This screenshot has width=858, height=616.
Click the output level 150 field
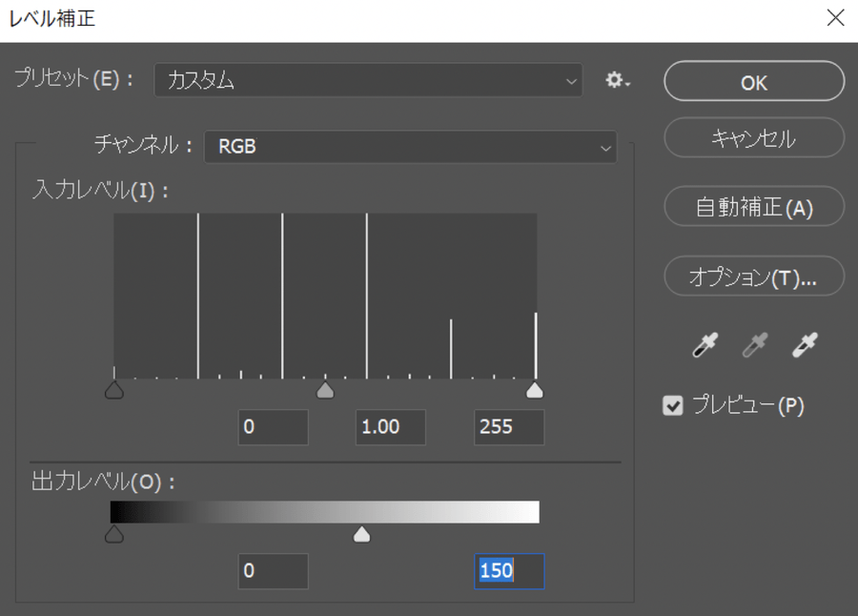point(509,571)
